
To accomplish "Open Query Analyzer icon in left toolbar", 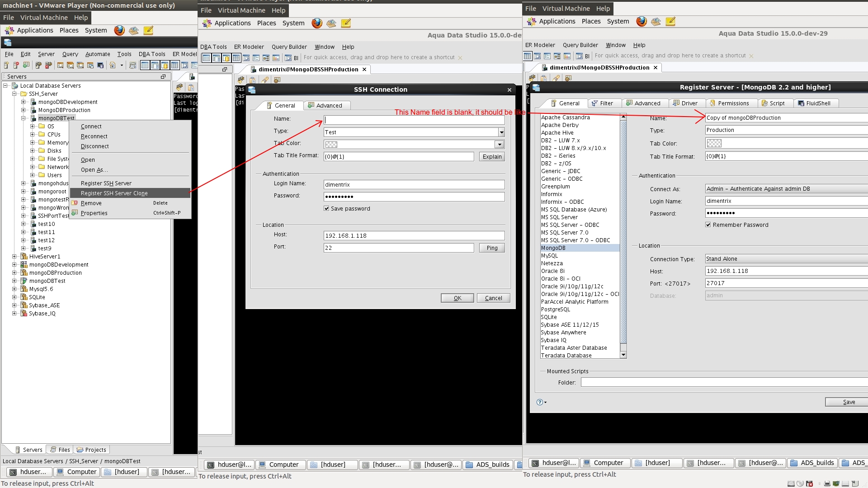I will 60,66.
